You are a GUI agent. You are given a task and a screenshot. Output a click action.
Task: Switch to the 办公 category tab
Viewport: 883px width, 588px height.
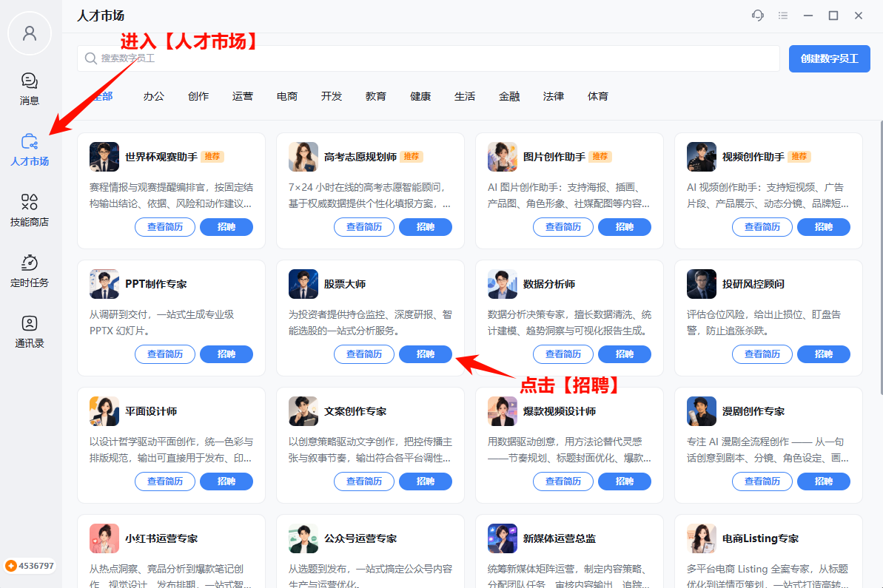(x=154, y=96)
